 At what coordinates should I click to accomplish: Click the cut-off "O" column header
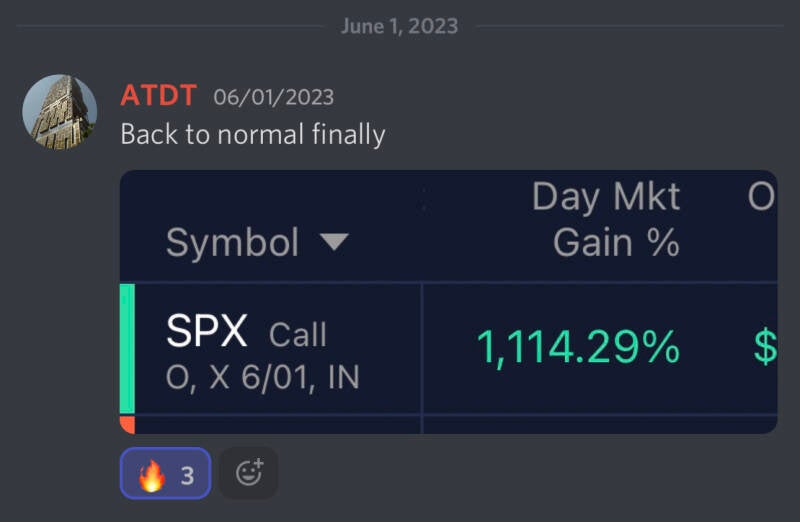click(x=761, y=197)
